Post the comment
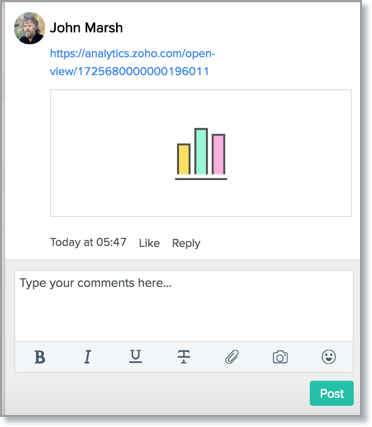Viewport: 372px width, 427px height. coord(332,393)
